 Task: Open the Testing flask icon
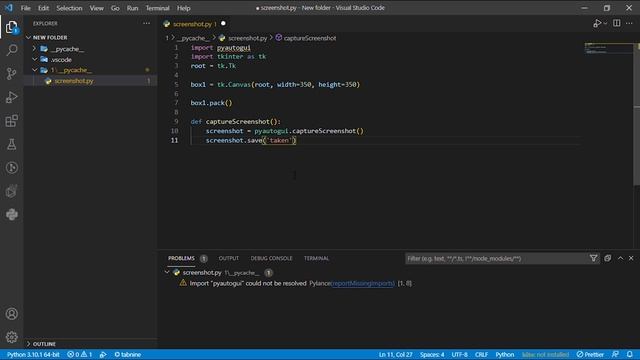(11, 144)
